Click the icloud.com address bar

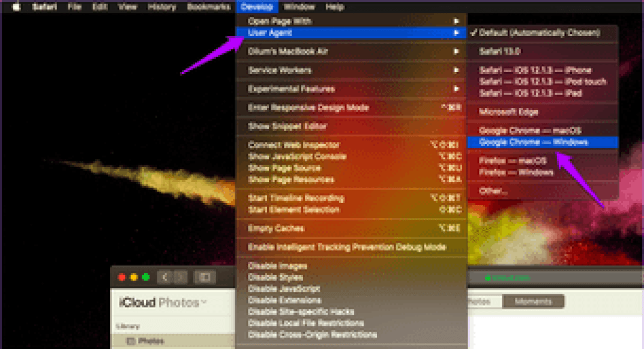click(x=507, y=278)
